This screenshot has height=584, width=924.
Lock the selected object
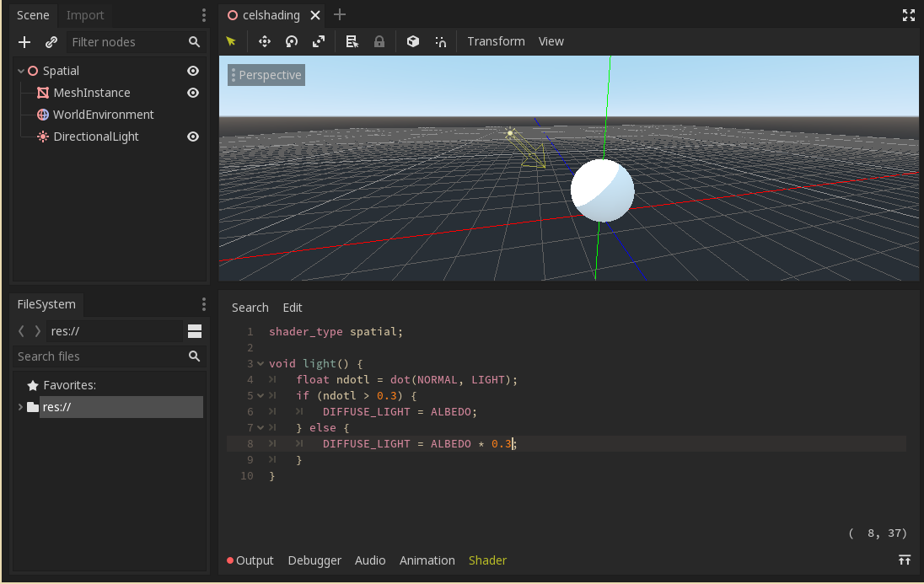(x=379, y=41)
